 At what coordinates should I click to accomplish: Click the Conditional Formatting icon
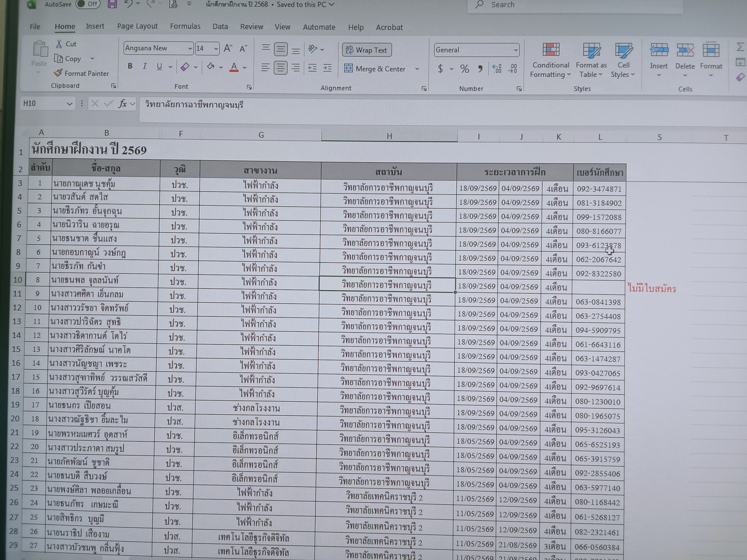coord(551,50)
